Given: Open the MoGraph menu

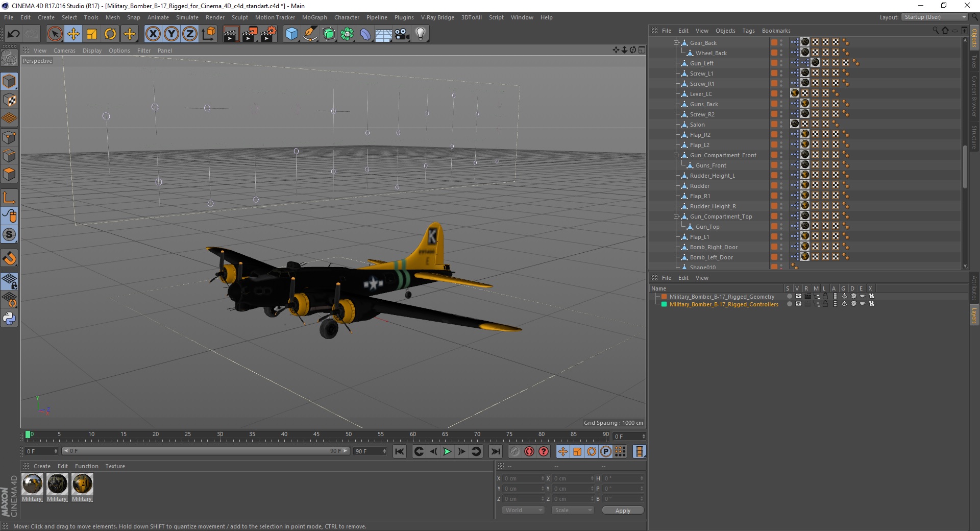Looking at the screenshot, I should tap(314, 17).
